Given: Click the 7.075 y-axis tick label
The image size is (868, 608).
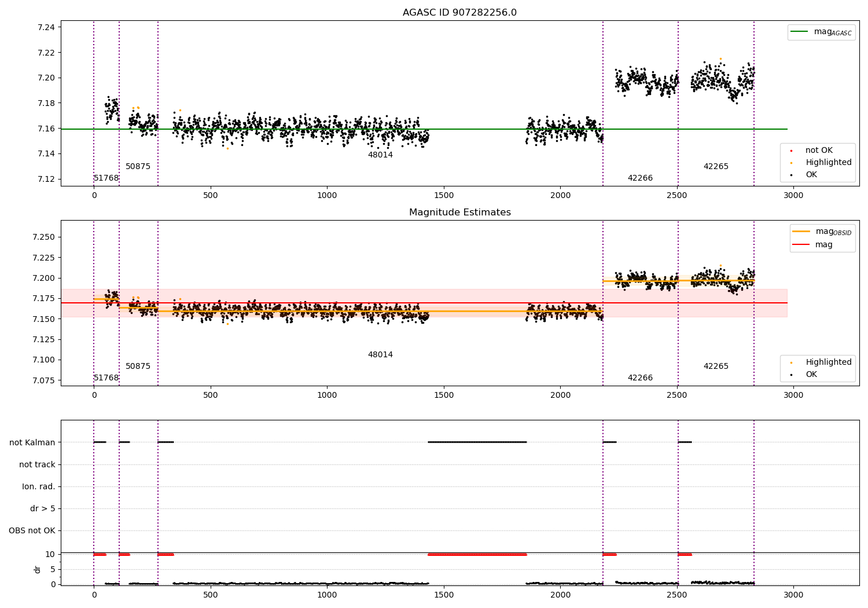Looking at the screenshot, I should pyautogui.click(x=44, y=381).
